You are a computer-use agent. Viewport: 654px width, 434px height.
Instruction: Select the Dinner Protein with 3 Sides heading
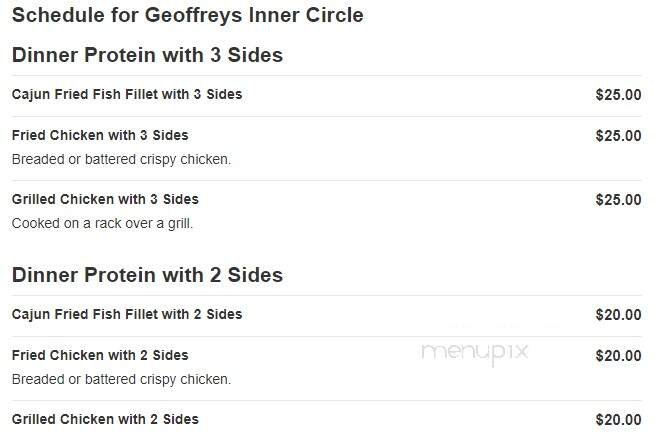tap(147, 55)
